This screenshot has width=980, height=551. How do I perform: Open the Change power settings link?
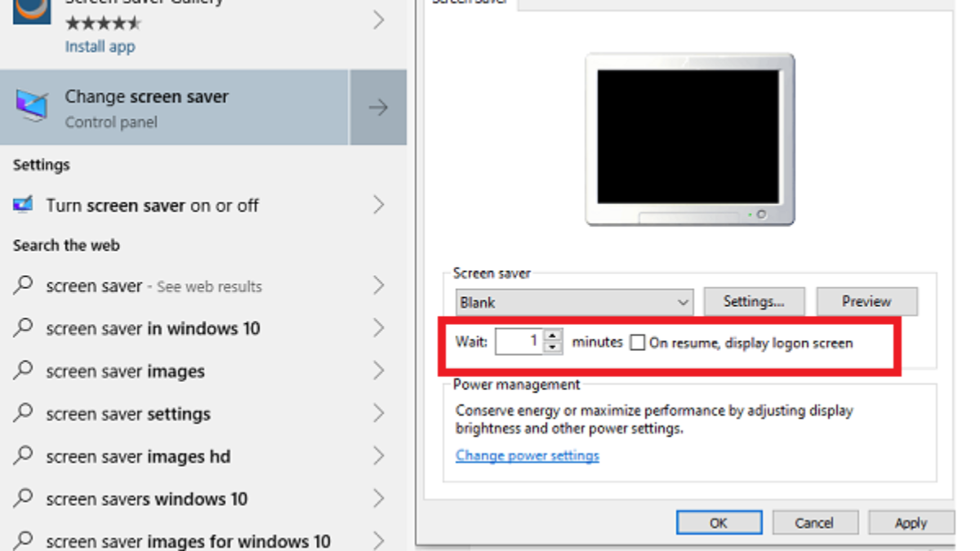point(528,455)
